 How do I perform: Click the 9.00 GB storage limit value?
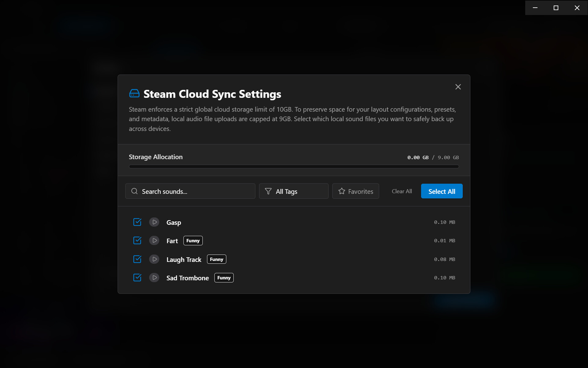tap(448, 158)
